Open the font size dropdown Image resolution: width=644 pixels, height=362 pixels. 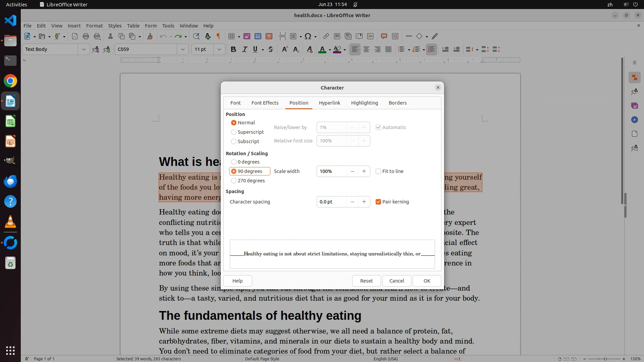click(219, 50)
